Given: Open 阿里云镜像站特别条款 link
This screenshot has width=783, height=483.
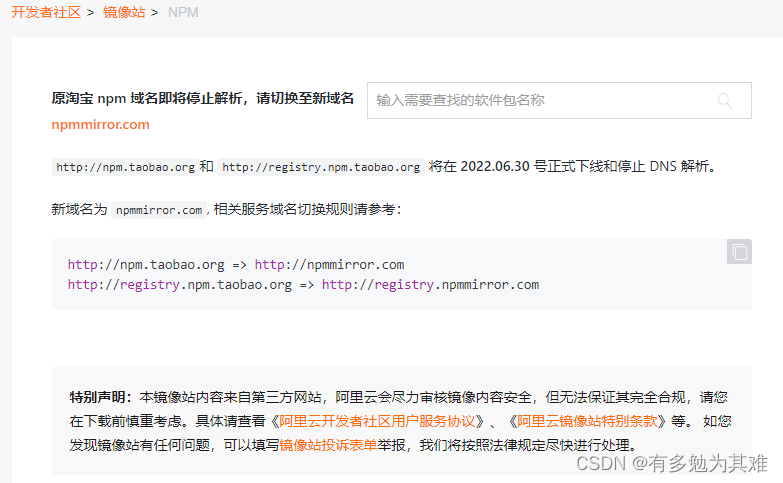Looking at the screenshot, I should coord(587,421).
